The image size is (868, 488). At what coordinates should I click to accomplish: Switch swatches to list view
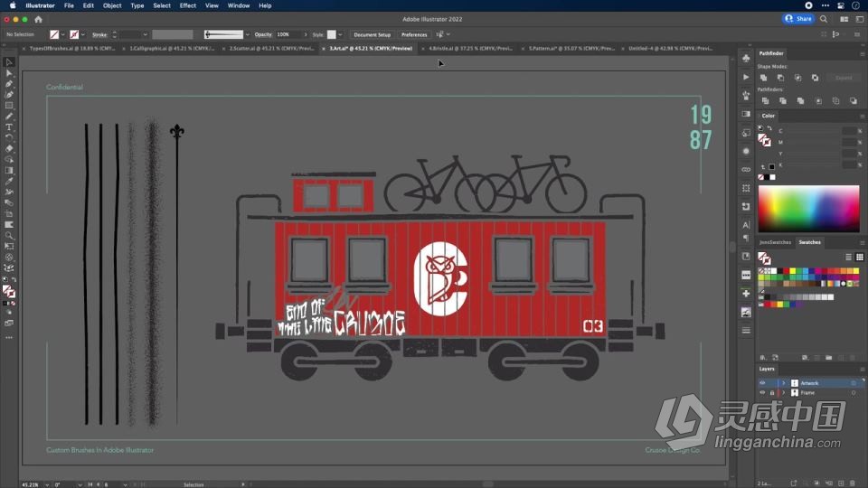[849, 257]
